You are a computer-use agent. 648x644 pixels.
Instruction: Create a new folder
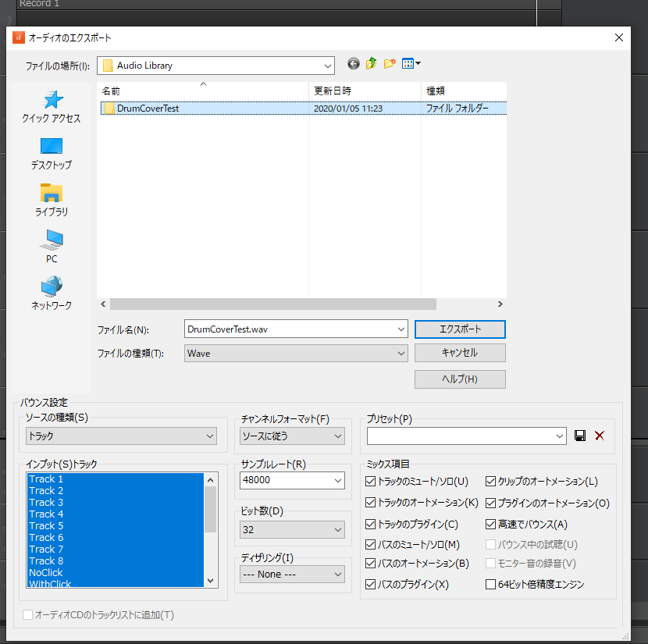[x=390, y=63]
